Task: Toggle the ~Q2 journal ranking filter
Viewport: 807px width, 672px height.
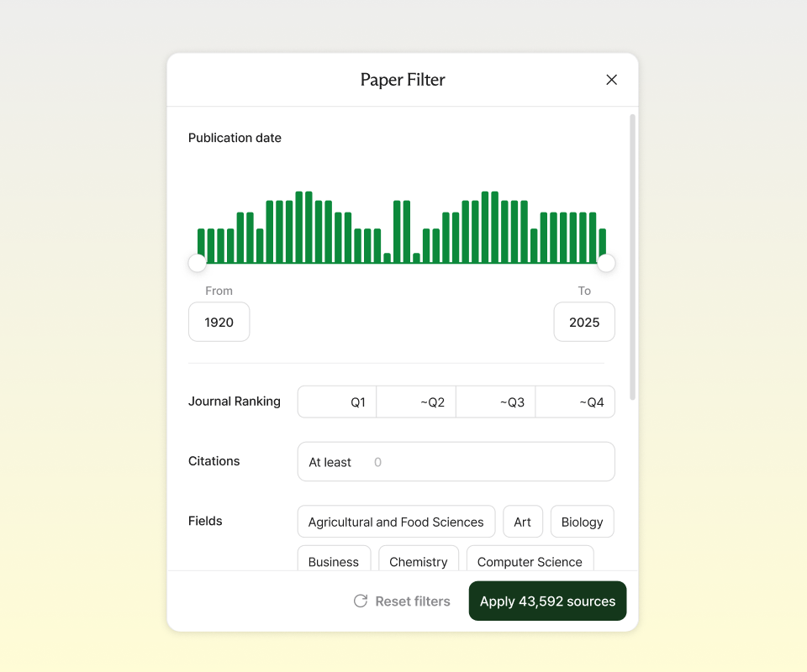Action: tap(416, 402)
